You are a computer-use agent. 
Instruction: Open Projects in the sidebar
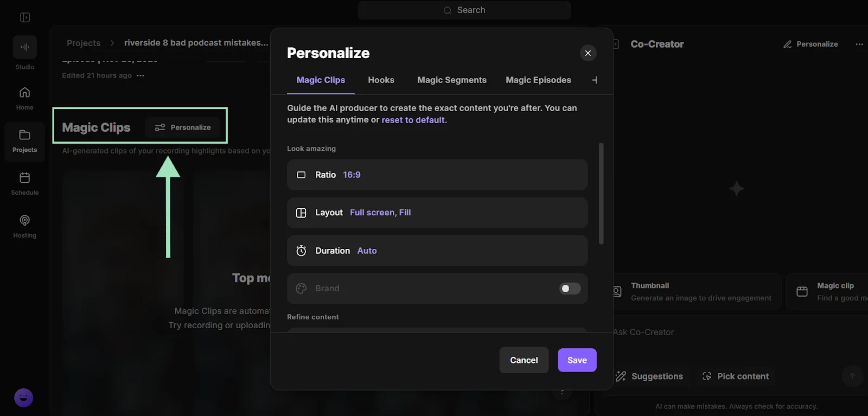(25, 142)
